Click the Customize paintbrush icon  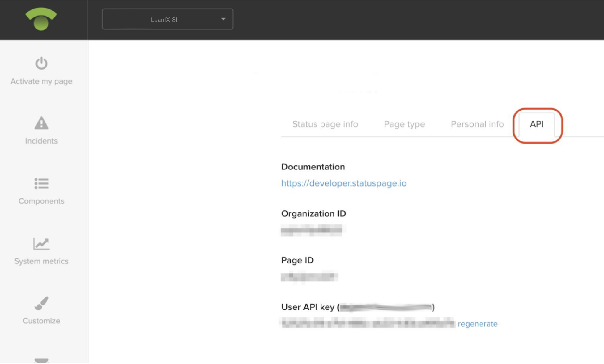point(41,303)
